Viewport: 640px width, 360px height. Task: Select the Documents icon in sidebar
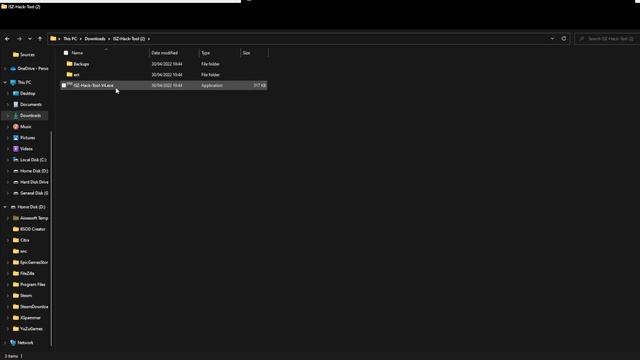coord(16,104)
